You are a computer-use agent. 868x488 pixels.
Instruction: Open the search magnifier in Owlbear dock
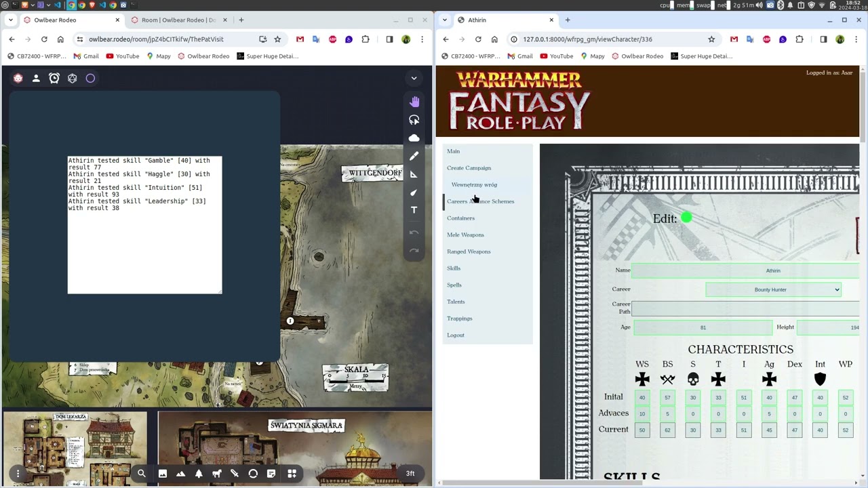(x=142, y=474)
